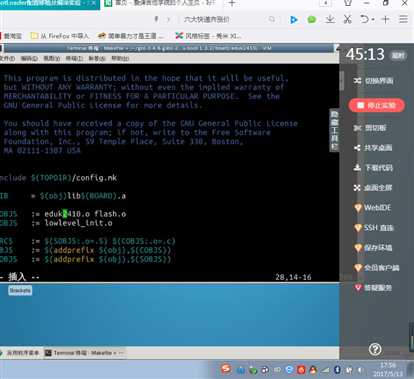Click the Q&A service icon at sidebar bottom
This screenshot has height=379, width=414.
click(x=358, y=287)
